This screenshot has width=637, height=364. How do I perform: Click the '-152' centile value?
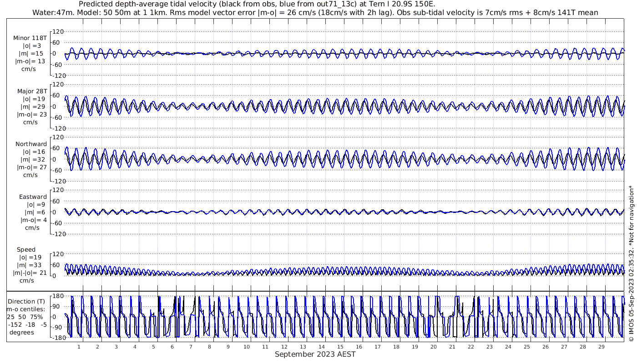point(15,324)
